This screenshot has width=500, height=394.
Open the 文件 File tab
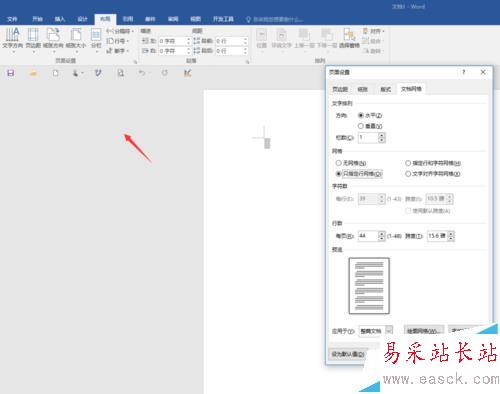pyautogui.click(x=12, y=19)
